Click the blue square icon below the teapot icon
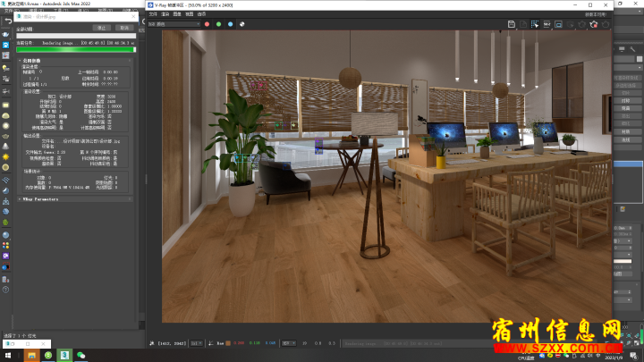 [5, 46]
